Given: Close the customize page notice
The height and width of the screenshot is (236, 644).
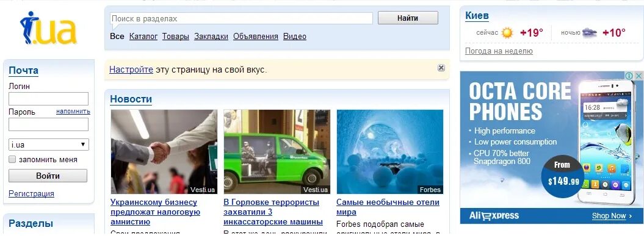Looking at the screenshot, I should pos(441,68).
